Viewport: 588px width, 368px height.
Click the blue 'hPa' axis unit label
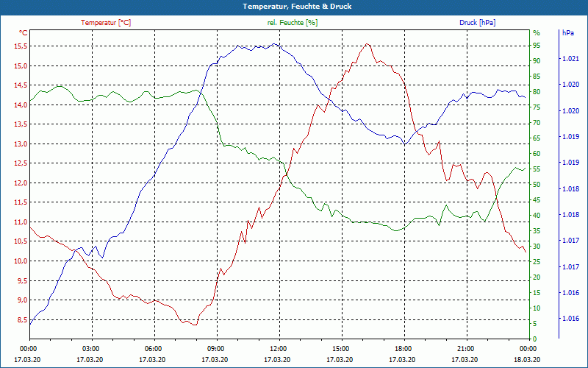coord(568,33)
